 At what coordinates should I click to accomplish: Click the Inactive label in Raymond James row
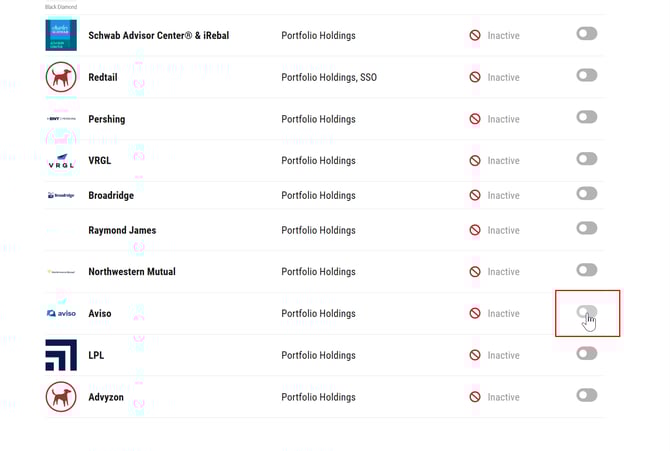[x=503, y=230]
